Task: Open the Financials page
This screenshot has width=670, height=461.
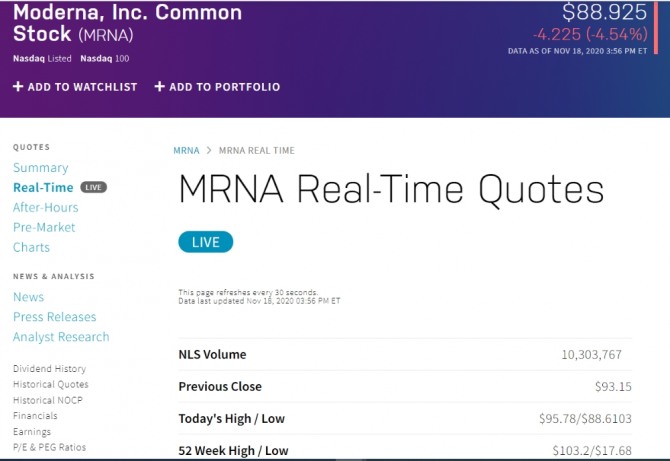Action: [x=35, y=416]
